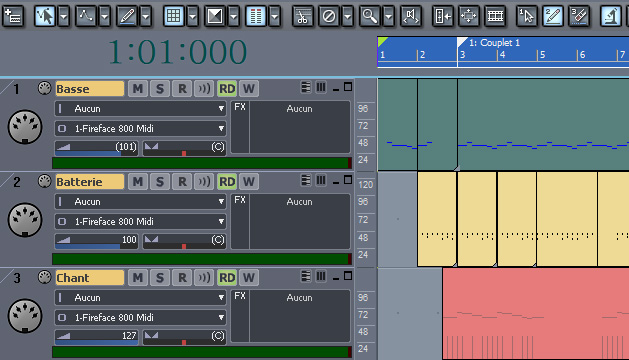Click the small palette icon beside Basse

click(x=45, y=88)
